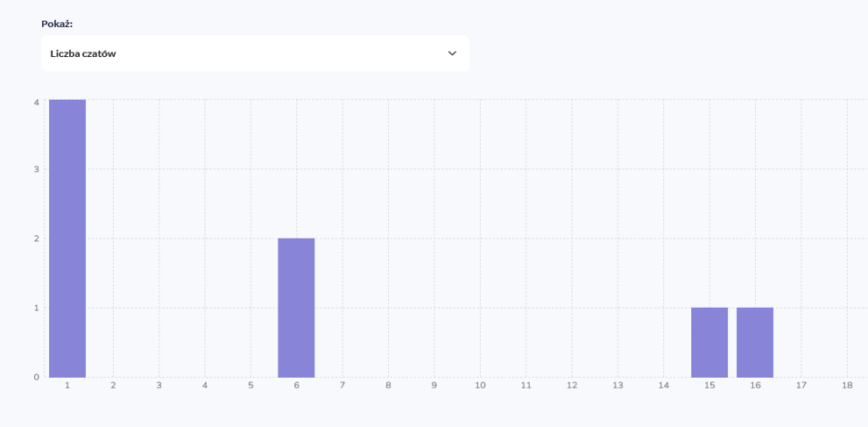The image size is (868, 427).
Task: Click y-axis label 2
Action: point(37,238)
